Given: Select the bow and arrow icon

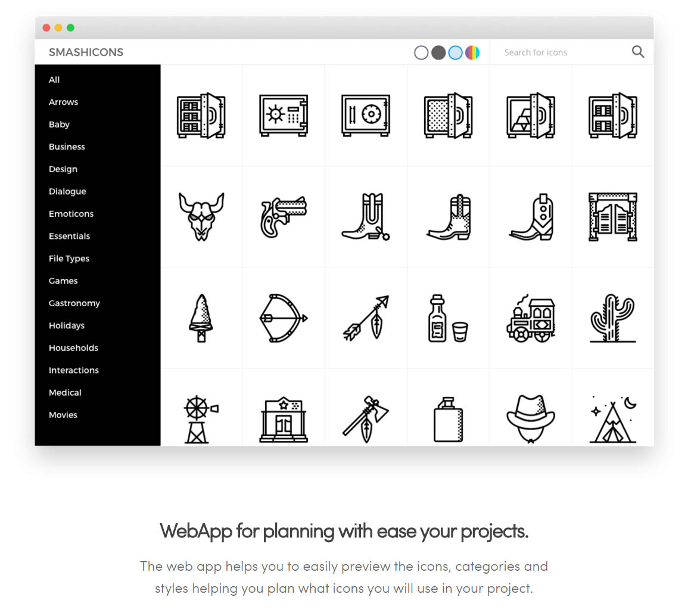Looking at the screenshot, I should 284,318.
